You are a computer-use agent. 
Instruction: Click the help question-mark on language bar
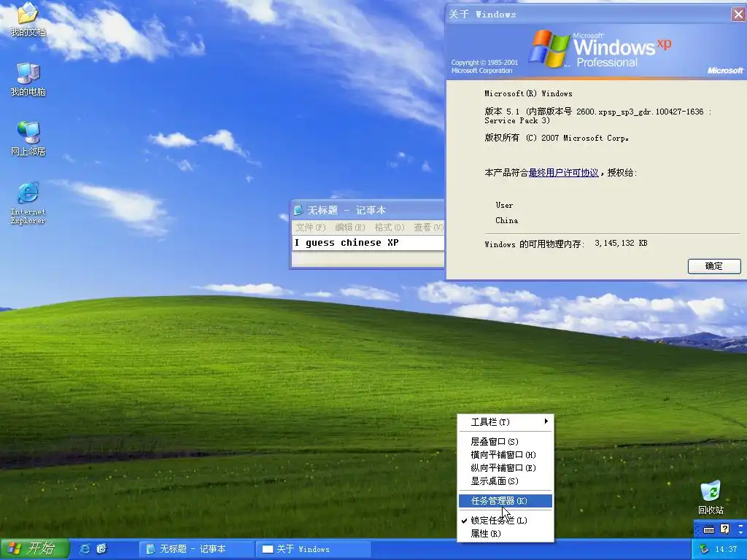[x=724, y=529]
